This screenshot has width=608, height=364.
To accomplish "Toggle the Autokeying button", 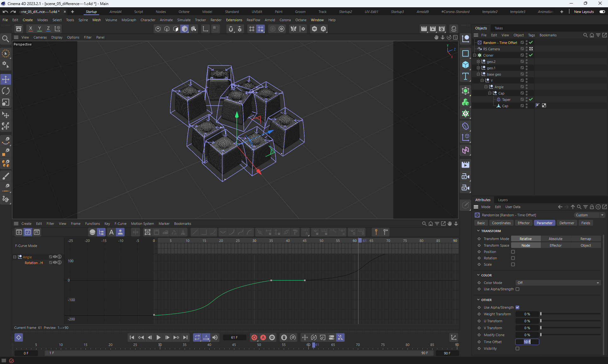I will pos(263,337).
